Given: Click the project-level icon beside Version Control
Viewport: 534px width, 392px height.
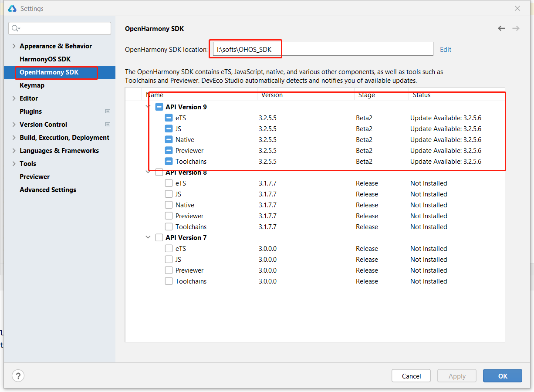Looking at the screenshot, I should [108, 124].
